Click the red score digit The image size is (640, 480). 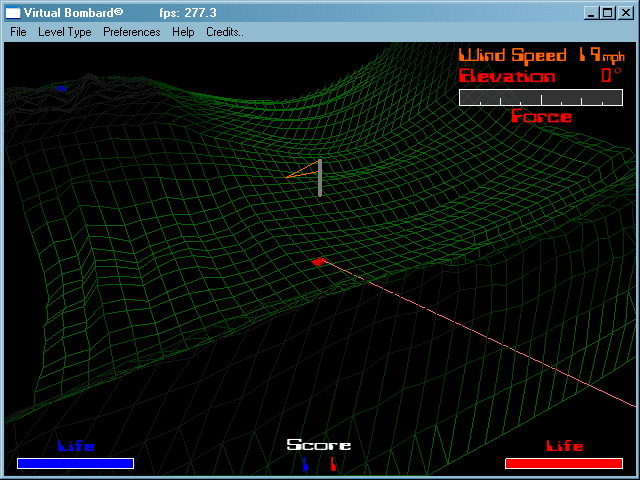(x=333, y=464)
